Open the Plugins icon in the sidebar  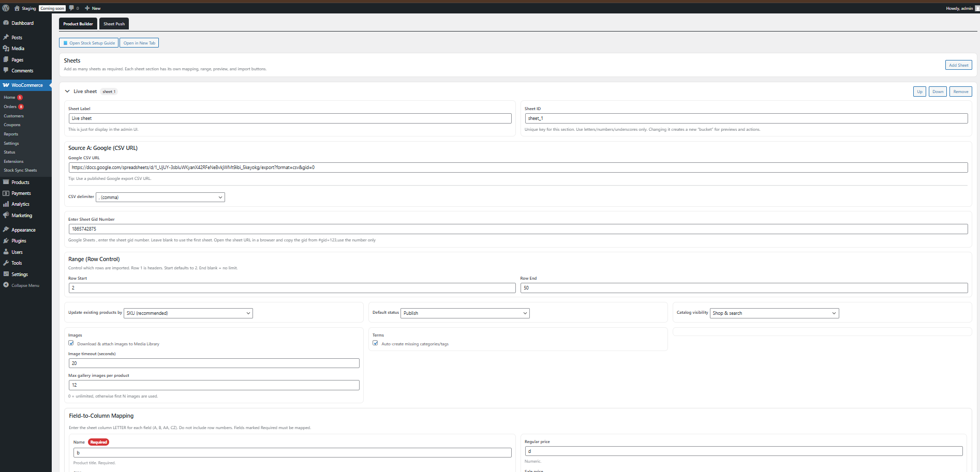click(x=7, y=240)
